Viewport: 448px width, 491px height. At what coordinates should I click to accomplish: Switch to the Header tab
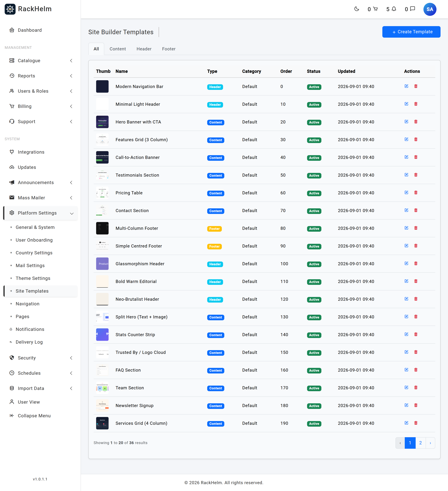(144, 49)
